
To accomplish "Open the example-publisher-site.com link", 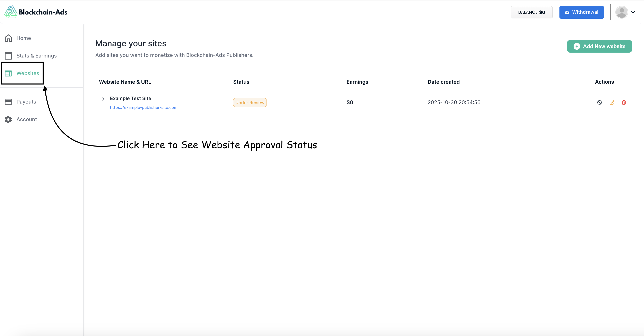I will click(x=143, y=107).
